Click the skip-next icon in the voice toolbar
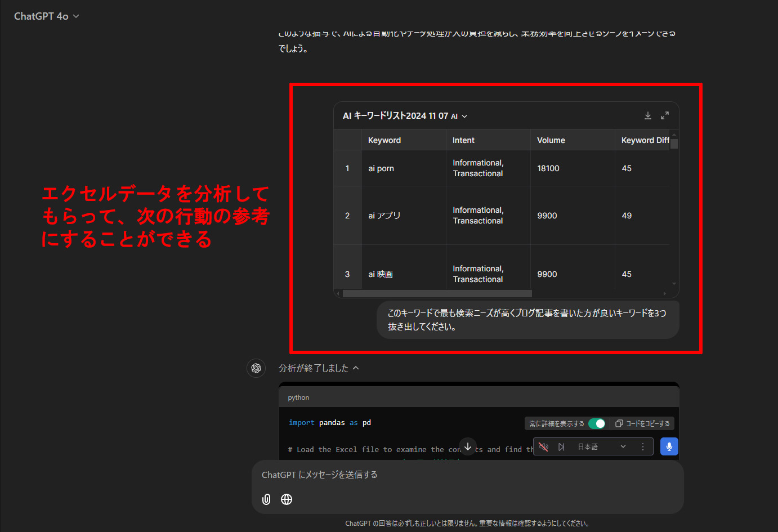 point(561,446)
